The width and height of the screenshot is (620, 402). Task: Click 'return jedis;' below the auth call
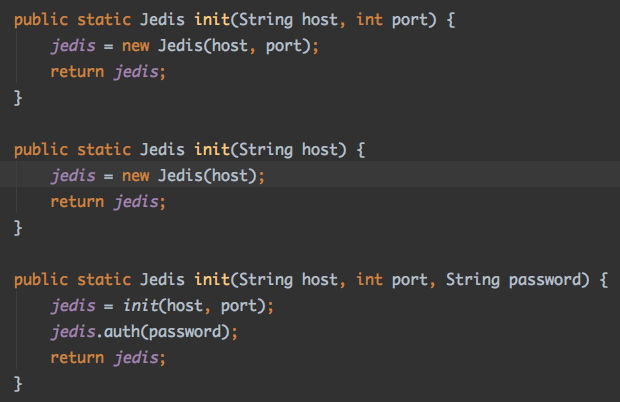click(x=108, y=358)
